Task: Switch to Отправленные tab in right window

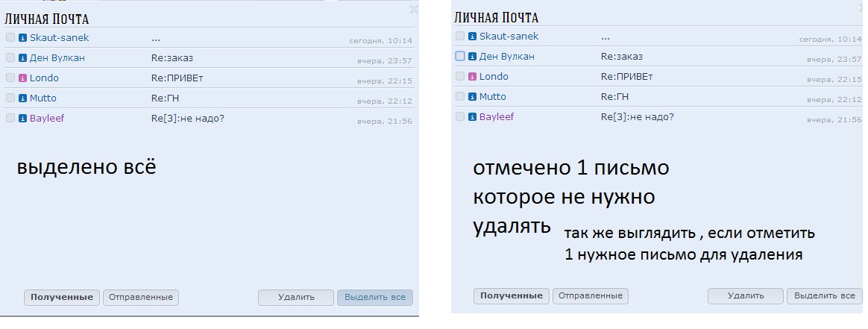Action: pos(590,295)
